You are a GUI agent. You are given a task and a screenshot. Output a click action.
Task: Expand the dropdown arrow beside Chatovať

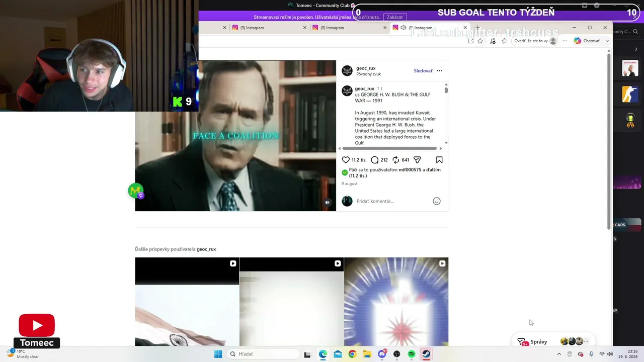[607, 41]
